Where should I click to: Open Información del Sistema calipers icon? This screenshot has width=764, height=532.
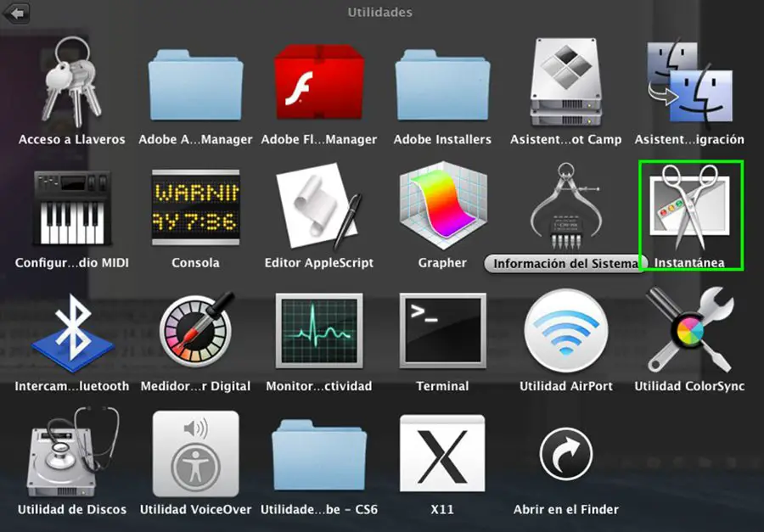point(565,205)
